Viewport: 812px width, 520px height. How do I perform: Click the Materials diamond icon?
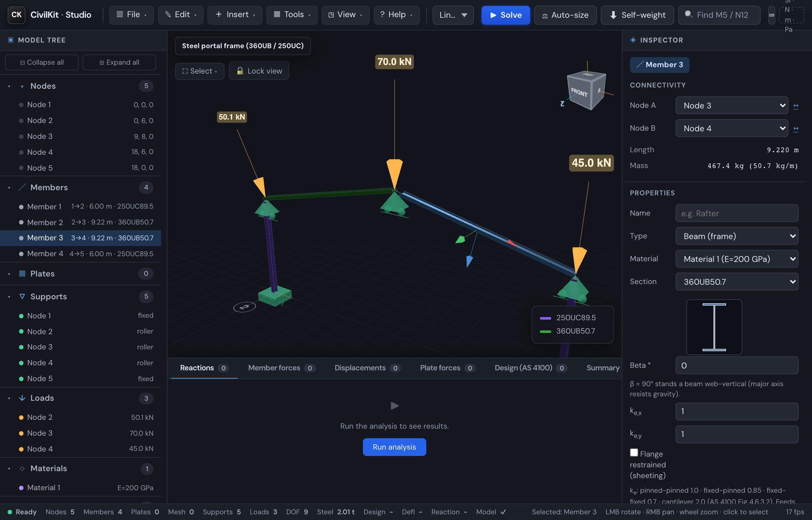(22, 468)
